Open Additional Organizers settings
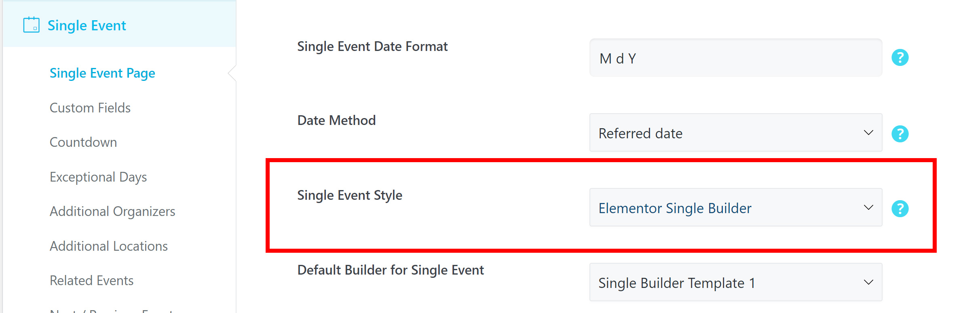Image resolution: width=980 pixels, height=313 pixels. pos(112,211)
